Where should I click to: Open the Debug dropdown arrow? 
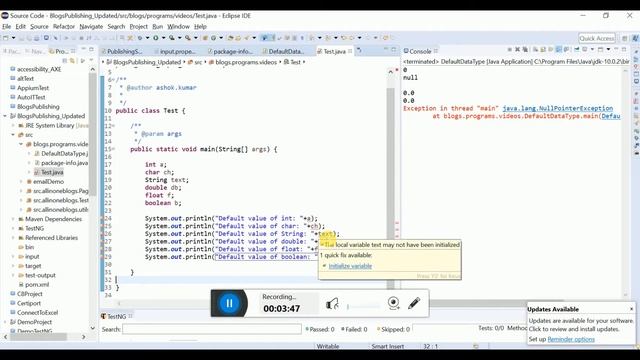click(x=147, y=38)
